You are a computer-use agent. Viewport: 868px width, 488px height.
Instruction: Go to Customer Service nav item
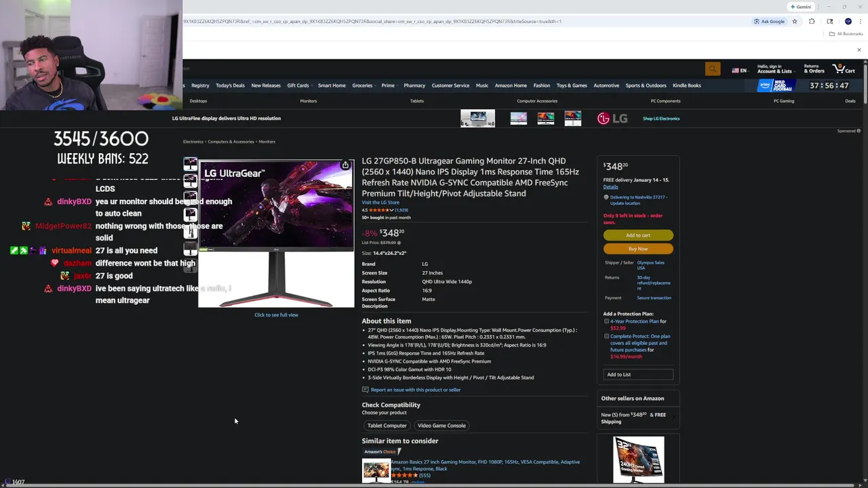450,85
